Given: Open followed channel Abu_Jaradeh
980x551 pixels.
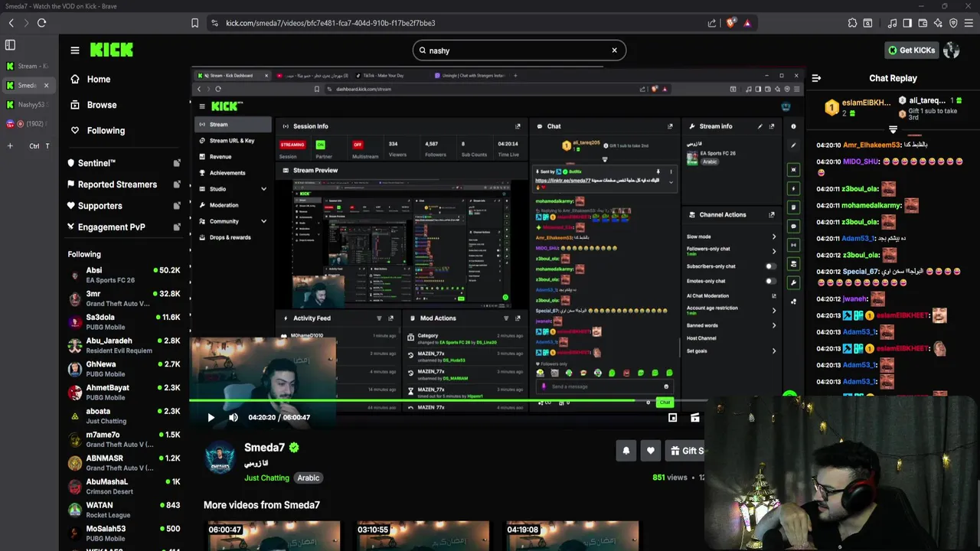Looking at the screenshot, I should click(x=125, y=346).
